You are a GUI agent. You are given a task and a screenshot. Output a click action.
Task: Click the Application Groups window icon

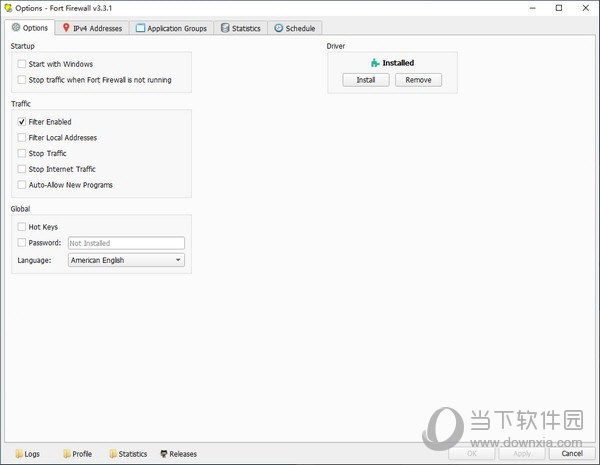pos(140,28)
